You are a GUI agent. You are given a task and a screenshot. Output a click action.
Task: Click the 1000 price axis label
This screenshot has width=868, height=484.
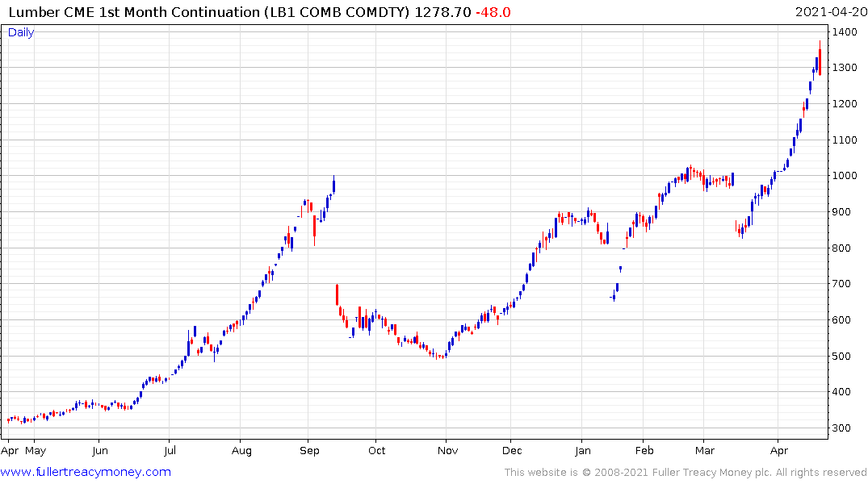tap(845, 176)
